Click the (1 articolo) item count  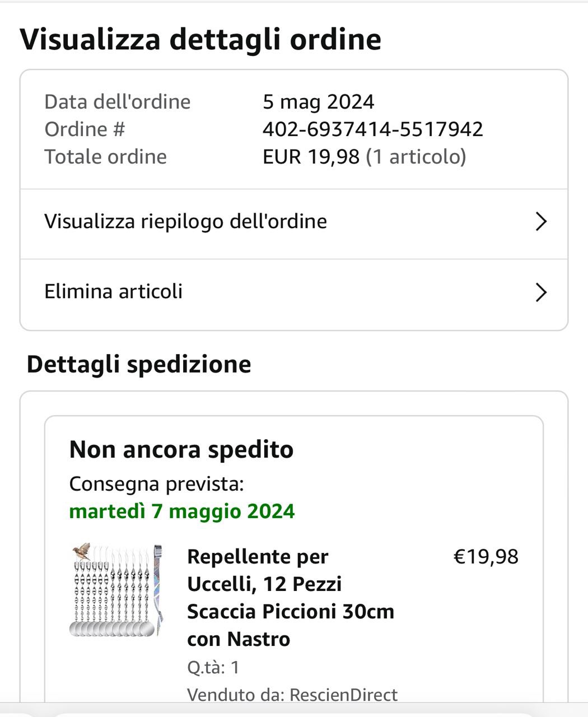[x=416, y=157]
